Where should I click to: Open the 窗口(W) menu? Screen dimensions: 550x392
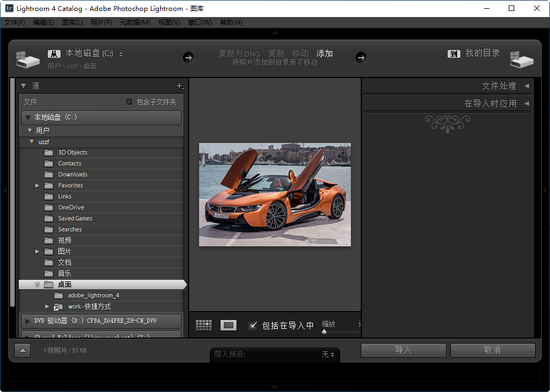point(200,23)
